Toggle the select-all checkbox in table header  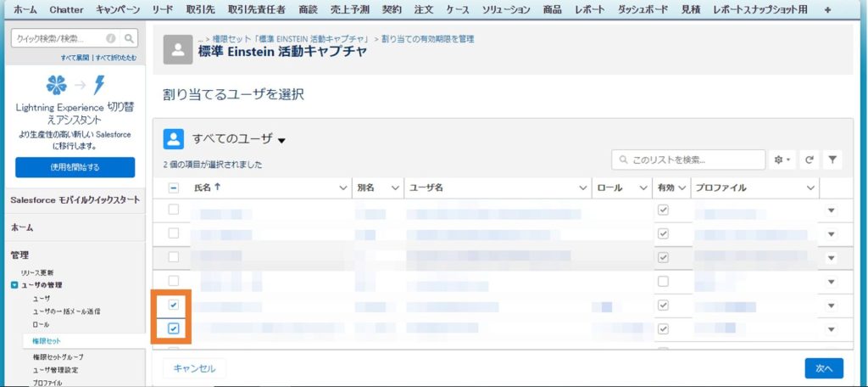tap(173, 188)
